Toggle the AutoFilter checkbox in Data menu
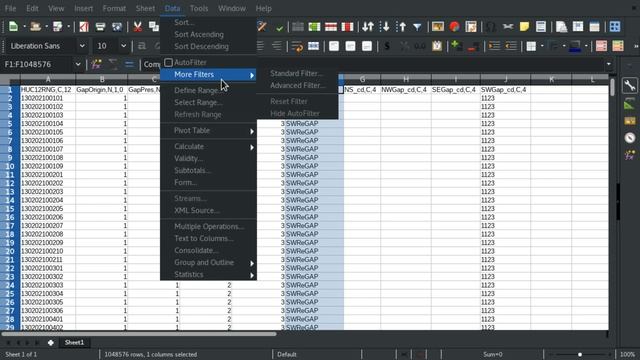Viewport: 640px width, 360px height. [168, 62]
